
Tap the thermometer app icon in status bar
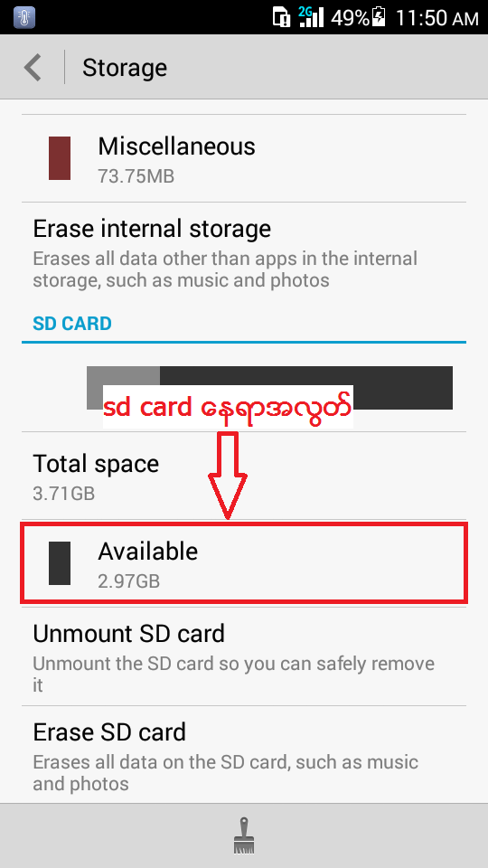pyautogui.click(x=23, y=18)
